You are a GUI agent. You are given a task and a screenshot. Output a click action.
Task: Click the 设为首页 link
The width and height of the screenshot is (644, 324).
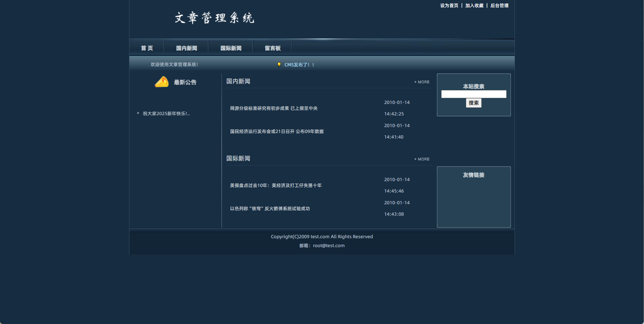pos(449,6)
